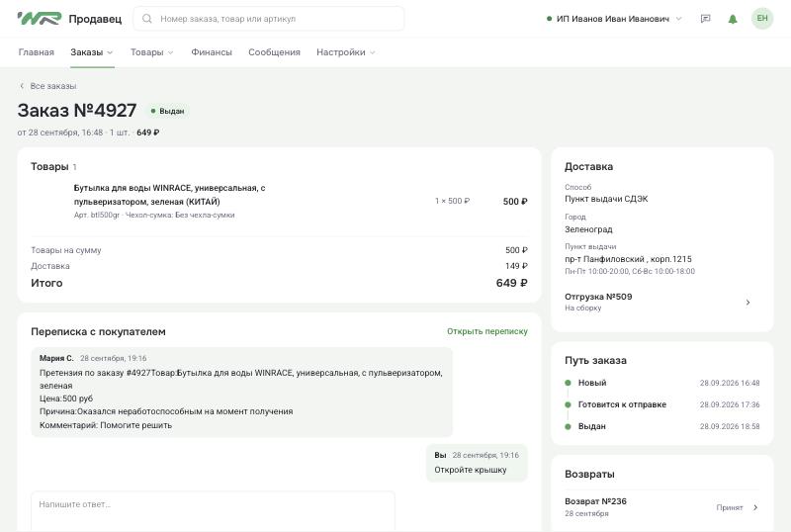Click address пр-т Панфиловский, корп.1215
Image resolution: width=791 pixels, height=532 pixels.
click(628, 259)
